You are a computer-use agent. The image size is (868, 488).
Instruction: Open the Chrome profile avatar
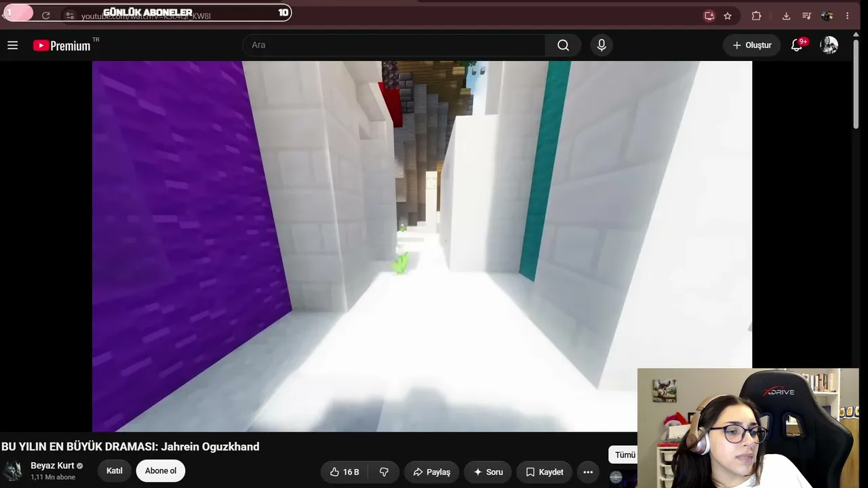coord(827,16)
